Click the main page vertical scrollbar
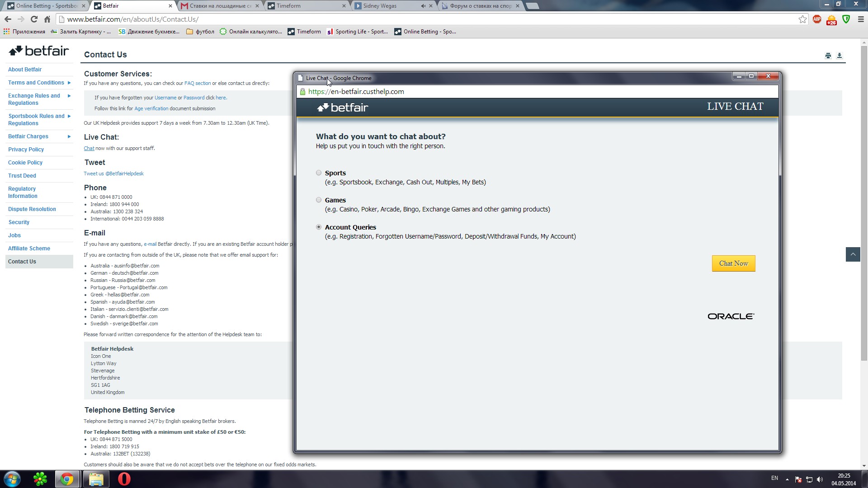This screenshot has height=488, width=868. click(864, 203)
